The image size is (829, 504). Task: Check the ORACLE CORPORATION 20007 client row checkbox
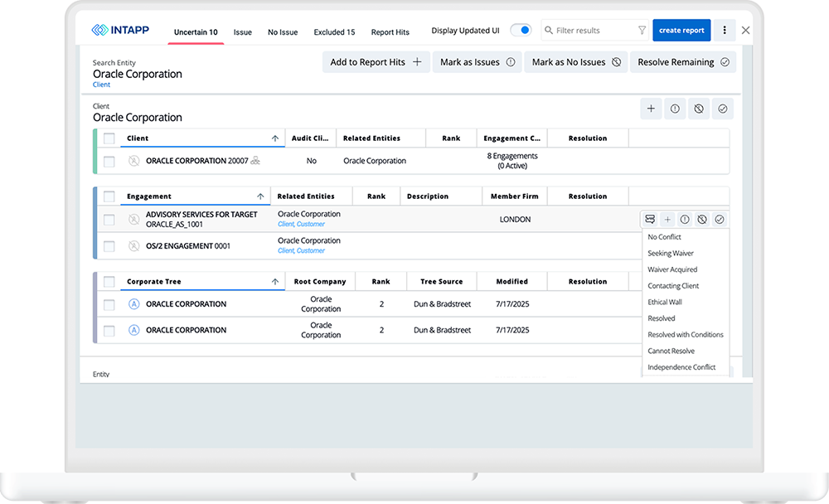pyautogui.click(x=109, y=161)
